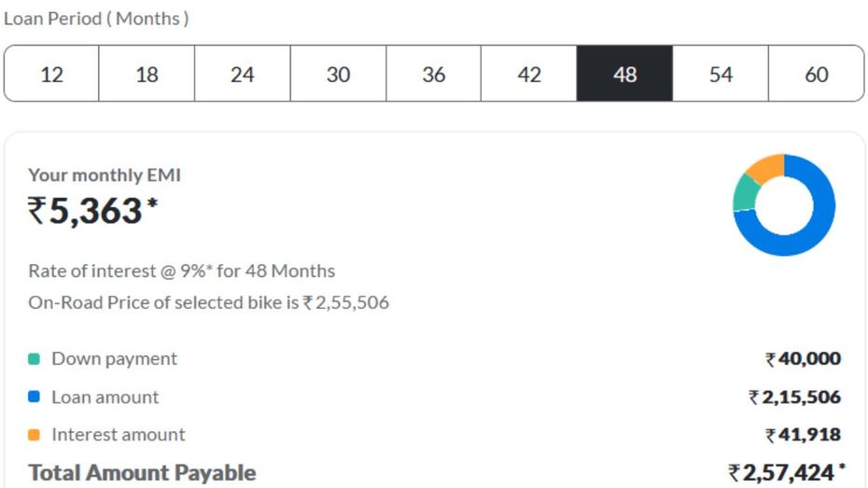Choose the 36 months loan period
Viewport: 868px width, 488px height.
point(433,74)
